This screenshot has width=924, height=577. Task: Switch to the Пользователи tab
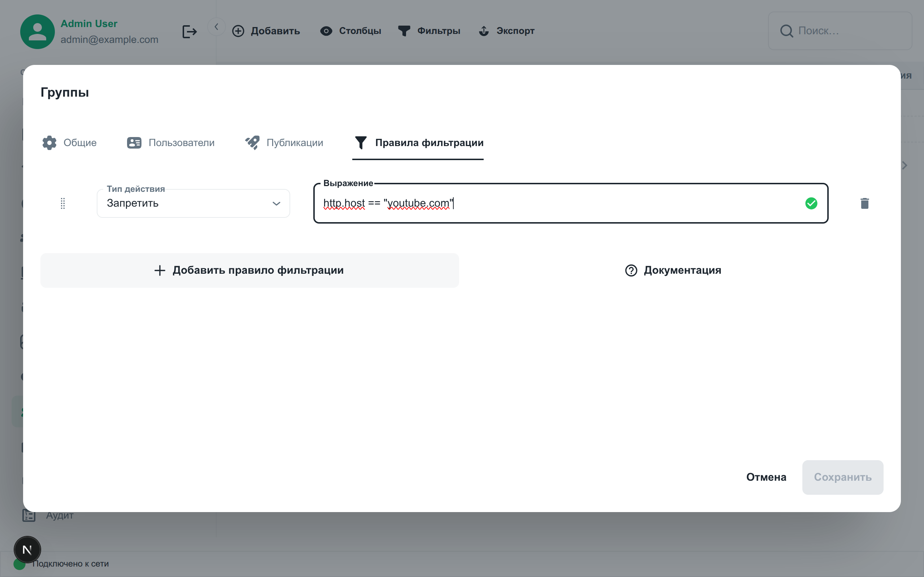(x=171, y=143)
